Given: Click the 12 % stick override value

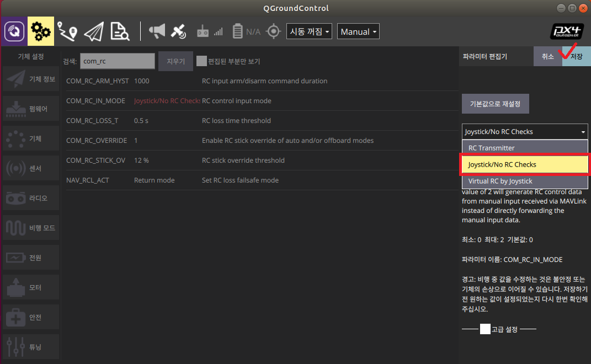Looking at the screenshot, I should coord(141,160).
